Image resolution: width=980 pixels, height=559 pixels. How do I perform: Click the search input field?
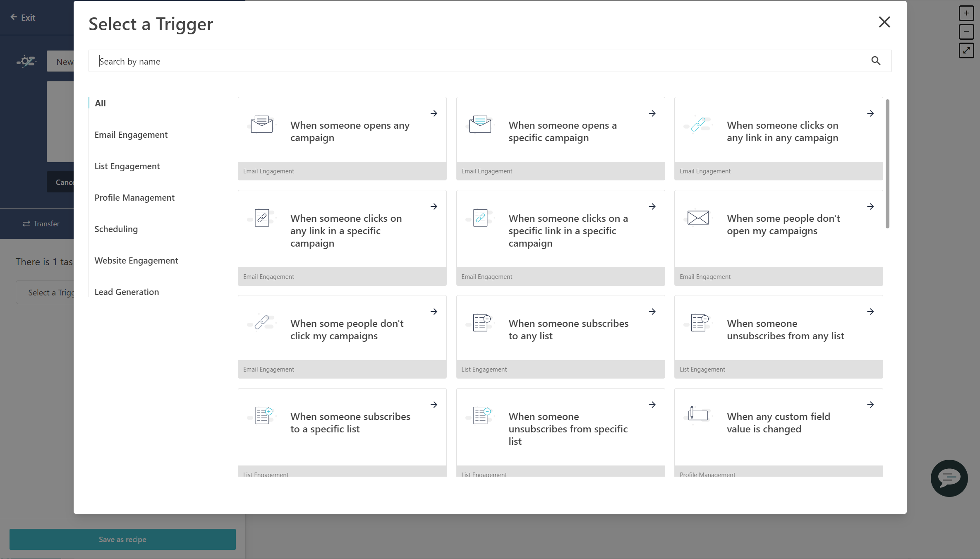point(490,60)
